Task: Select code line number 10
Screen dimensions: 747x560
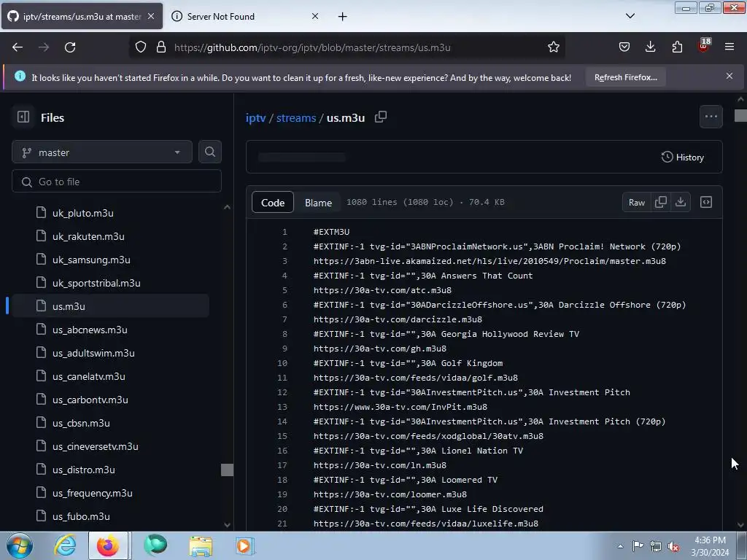Action: pyautogui.click(x=282, y=363)
